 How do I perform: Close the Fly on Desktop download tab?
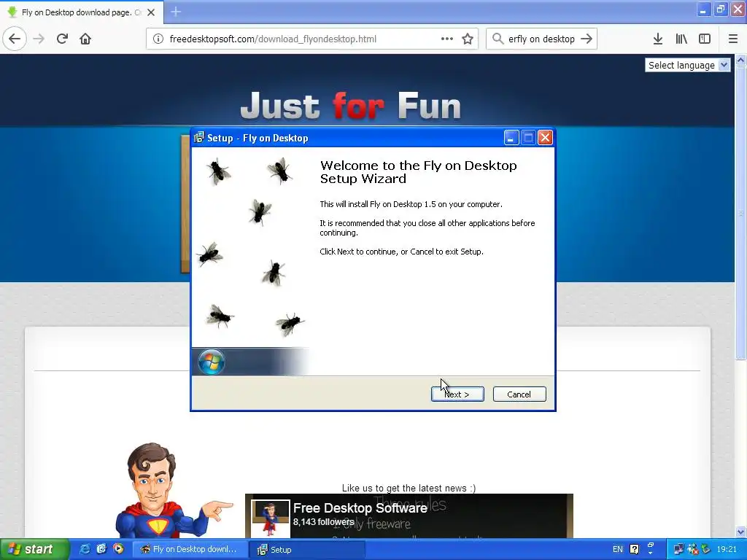point(151,12)
